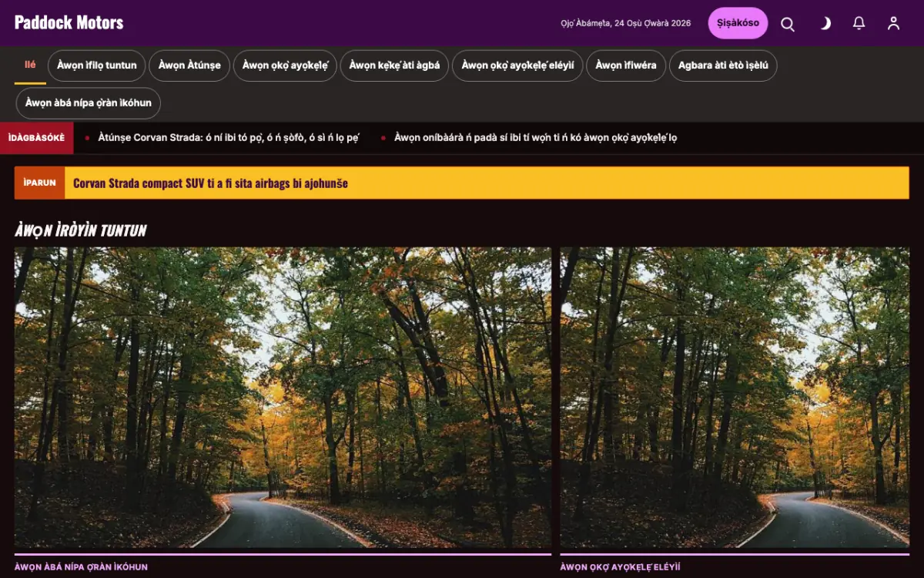This screenshot has height=578, width=924.
Task: Click the ÀWỌN ÌRÒYÌN TUNTUN heading
Action: coord(81,230)
